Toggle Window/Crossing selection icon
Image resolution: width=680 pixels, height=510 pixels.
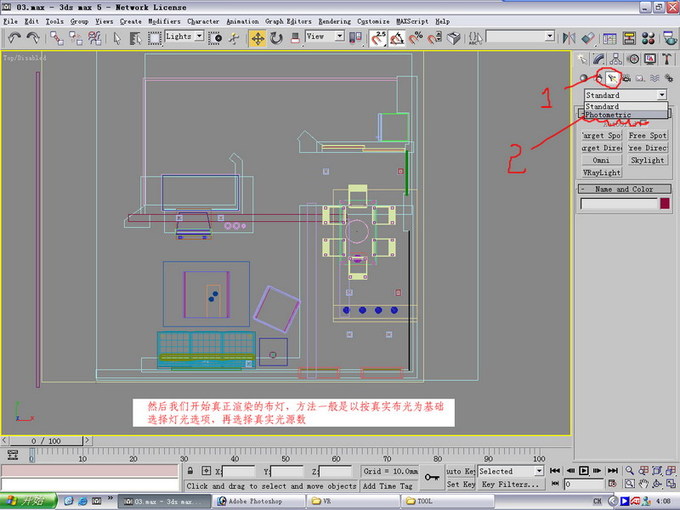click(216, 38)
